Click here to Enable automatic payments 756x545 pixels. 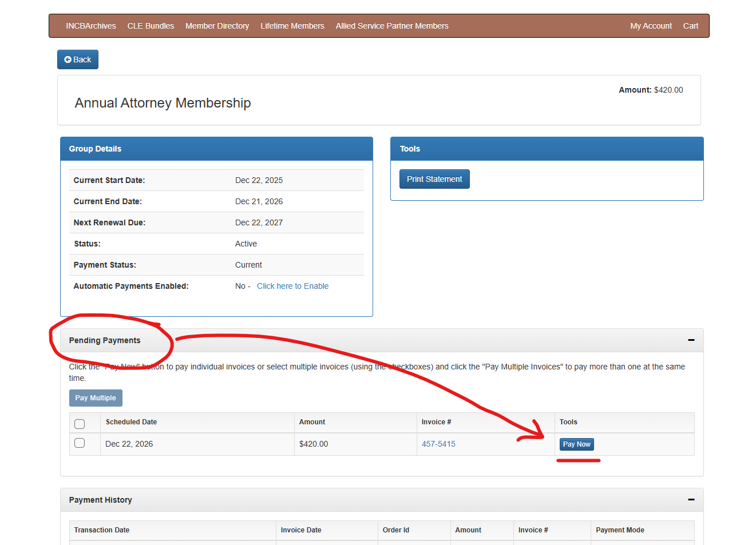point(292,286)
